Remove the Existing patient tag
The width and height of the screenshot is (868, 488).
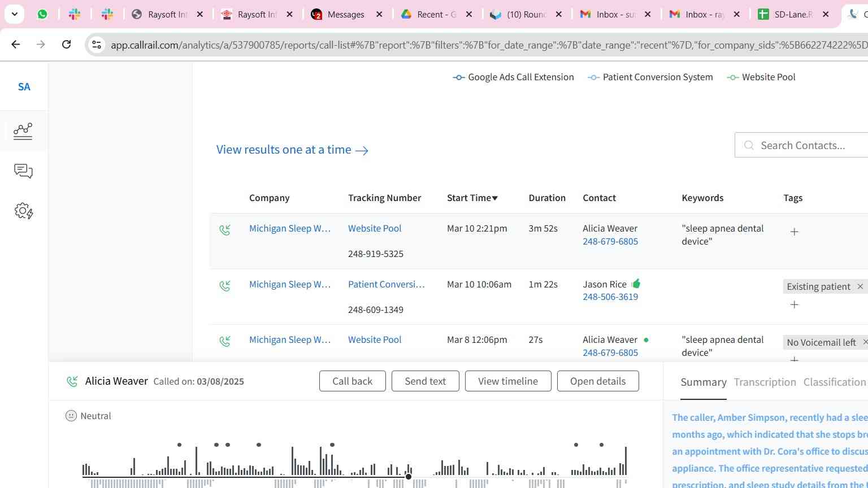[x=860, y=286]
